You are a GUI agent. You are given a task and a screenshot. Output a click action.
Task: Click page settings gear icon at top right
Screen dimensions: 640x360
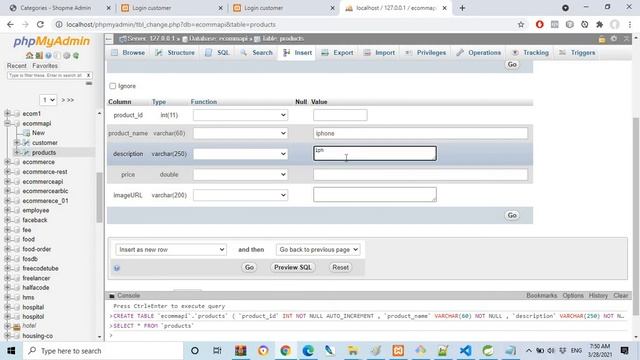pos(614,39)
